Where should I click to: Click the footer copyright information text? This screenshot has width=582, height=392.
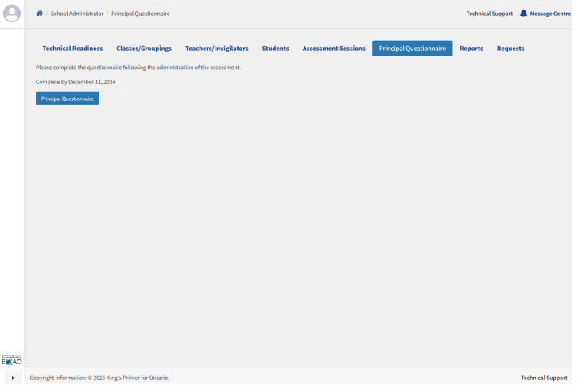pos(99,378)
